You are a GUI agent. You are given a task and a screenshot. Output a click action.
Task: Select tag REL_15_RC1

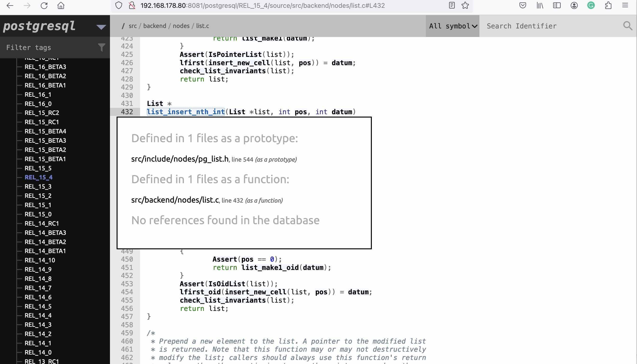pos(42,122)
